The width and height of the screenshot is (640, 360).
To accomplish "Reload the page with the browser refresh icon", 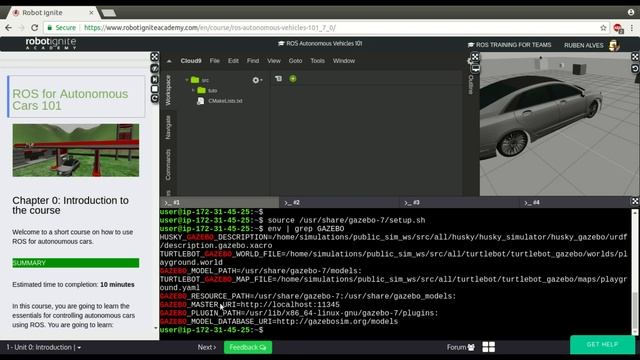I will [34, 28].
